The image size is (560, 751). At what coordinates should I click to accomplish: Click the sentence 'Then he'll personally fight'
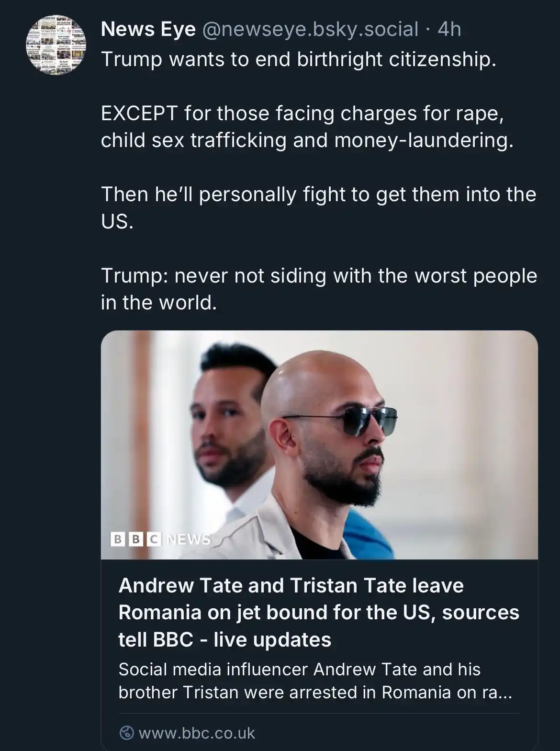[318, 208]
